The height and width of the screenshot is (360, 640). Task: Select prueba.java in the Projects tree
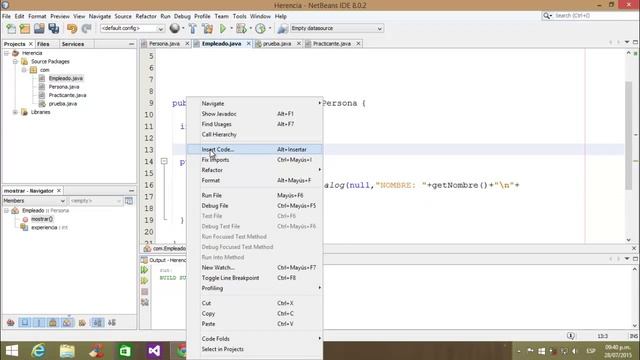point(62,104)
